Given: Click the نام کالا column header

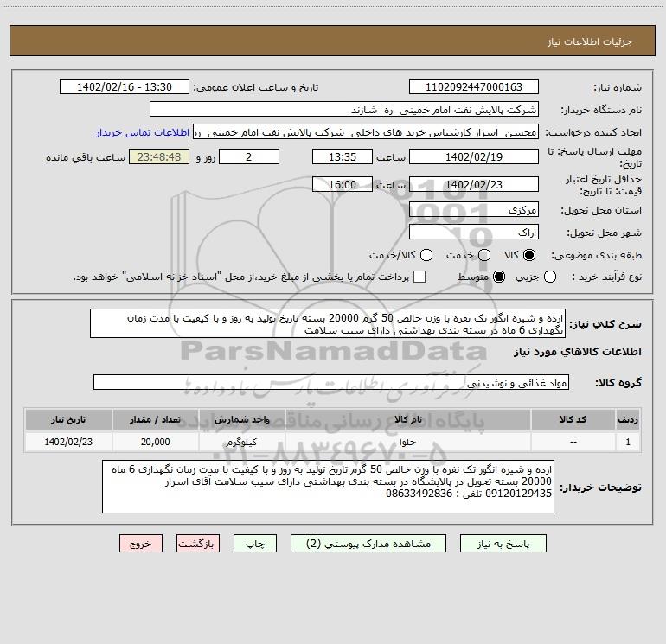Looking at the screenshot, I should [x=408, y=419].
